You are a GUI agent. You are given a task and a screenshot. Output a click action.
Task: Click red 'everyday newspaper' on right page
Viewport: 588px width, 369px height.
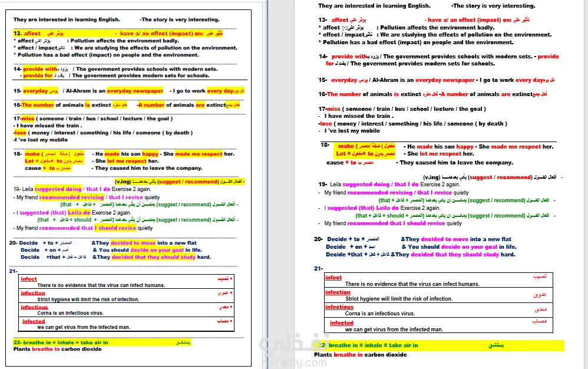[445, 80]
